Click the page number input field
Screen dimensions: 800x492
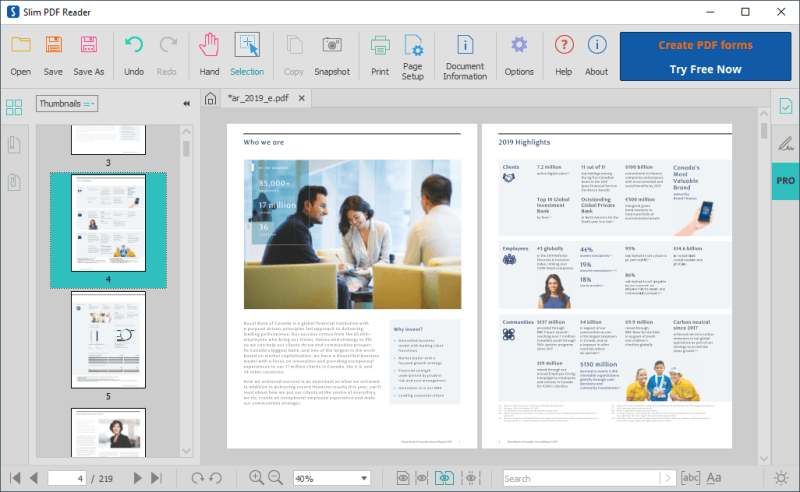coord(67,479)
